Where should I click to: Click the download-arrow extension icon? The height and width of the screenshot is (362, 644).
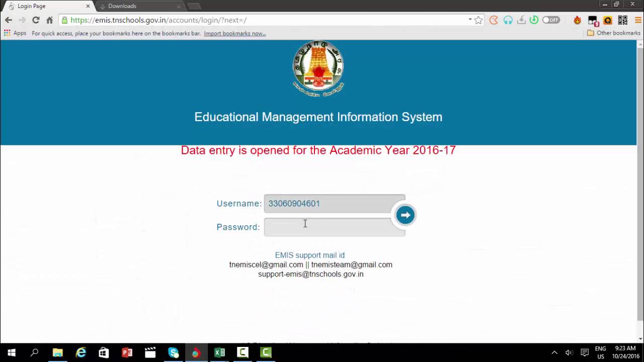(x=522, y=20)
